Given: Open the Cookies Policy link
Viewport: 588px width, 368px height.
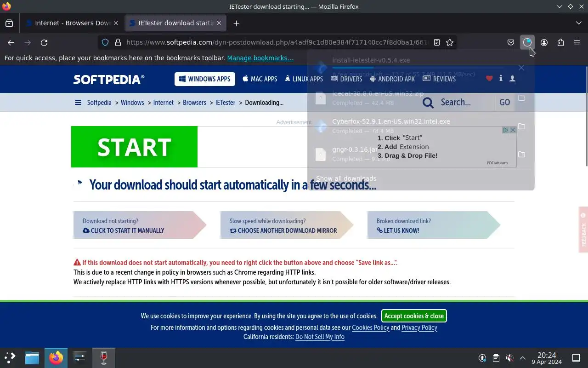Looking at the screenshot, I should [370, 328].
